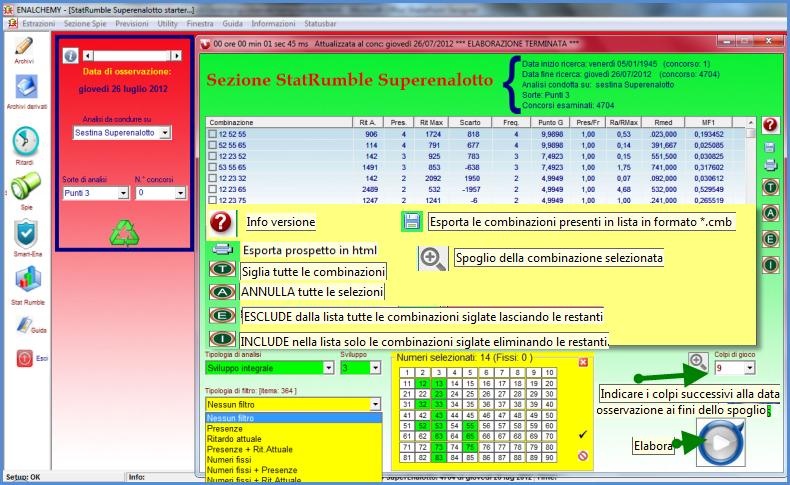This screenshot has width=790, height=485.
Task: Sort by the MF1 column header
Action: click(x=708, y=122)
